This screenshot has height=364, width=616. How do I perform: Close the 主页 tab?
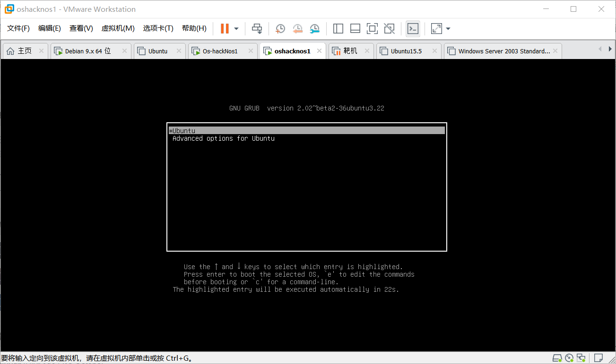point(41,51)
